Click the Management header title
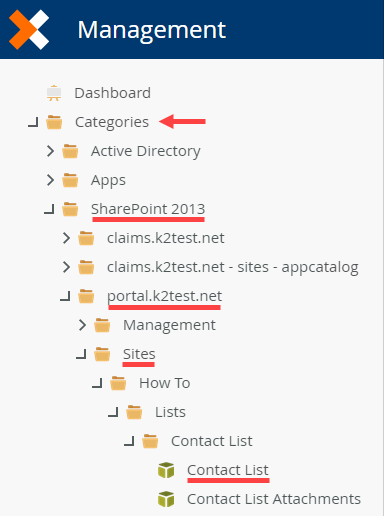The width and height of the screenshot is (384, 516). point(152,30)
